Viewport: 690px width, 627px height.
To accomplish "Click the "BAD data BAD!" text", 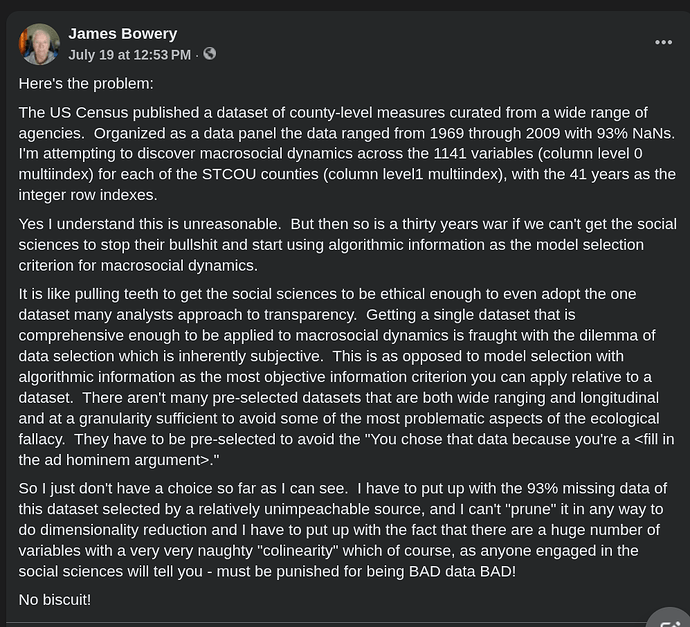I will (459, 571).
